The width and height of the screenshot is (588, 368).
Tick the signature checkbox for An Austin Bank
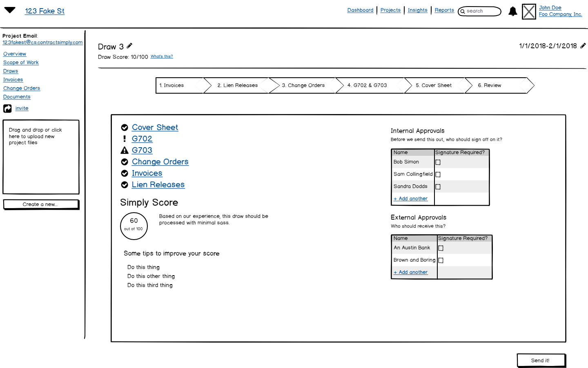441,248
